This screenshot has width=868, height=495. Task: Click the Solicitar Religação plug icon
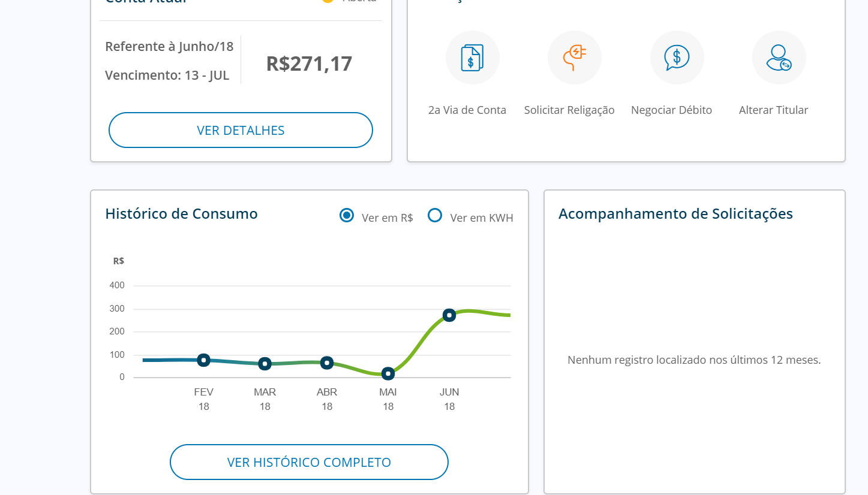574,58
